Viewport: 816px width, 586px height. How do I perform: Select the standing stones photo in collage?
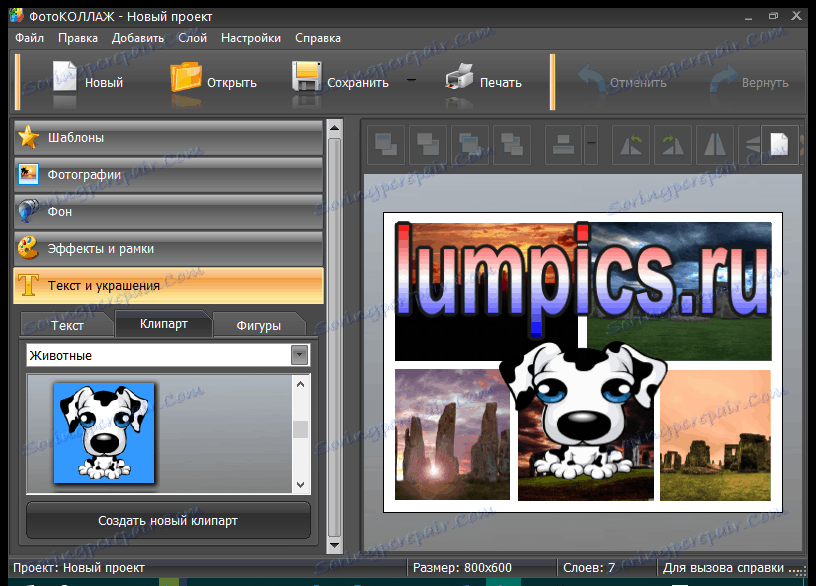click(452, 435)
